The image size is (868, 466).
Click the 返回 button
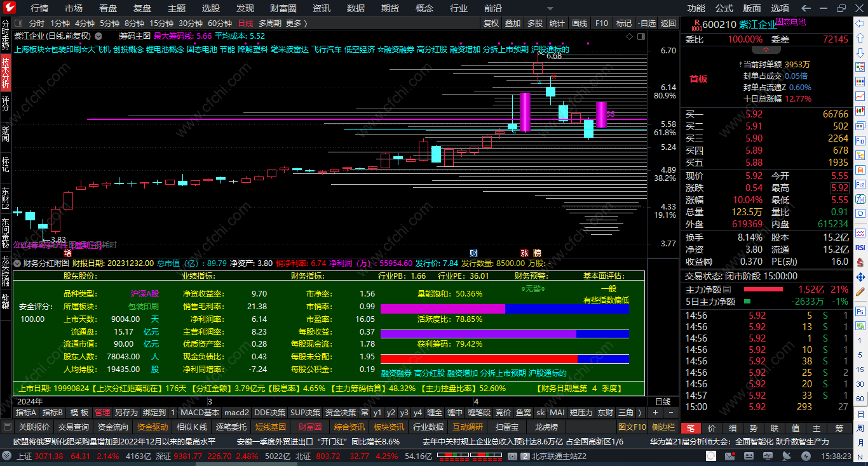tap(668, 23)
